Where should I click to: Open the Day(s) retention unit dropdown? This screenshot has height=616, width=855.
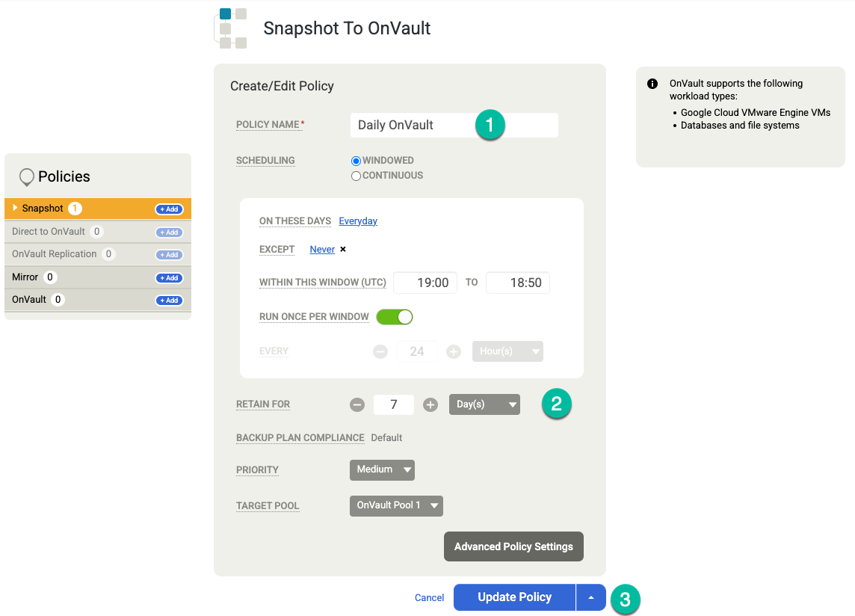pos(484,404)
